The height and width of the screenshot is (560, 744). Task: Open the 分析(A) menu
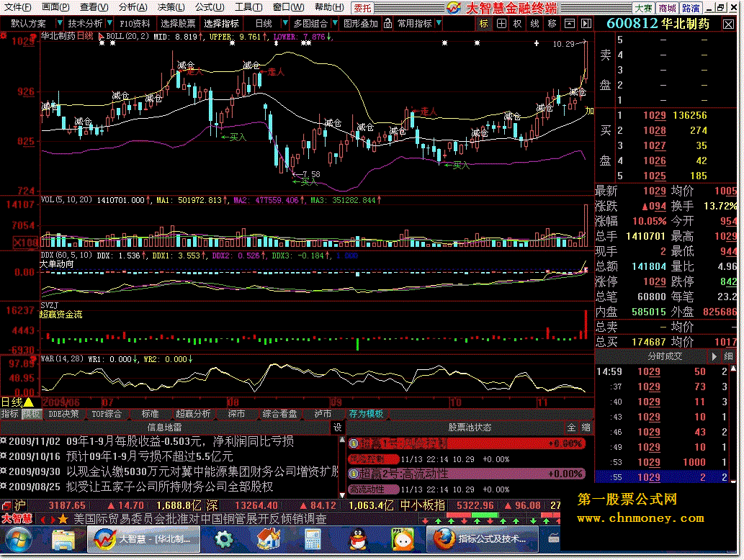133,7
